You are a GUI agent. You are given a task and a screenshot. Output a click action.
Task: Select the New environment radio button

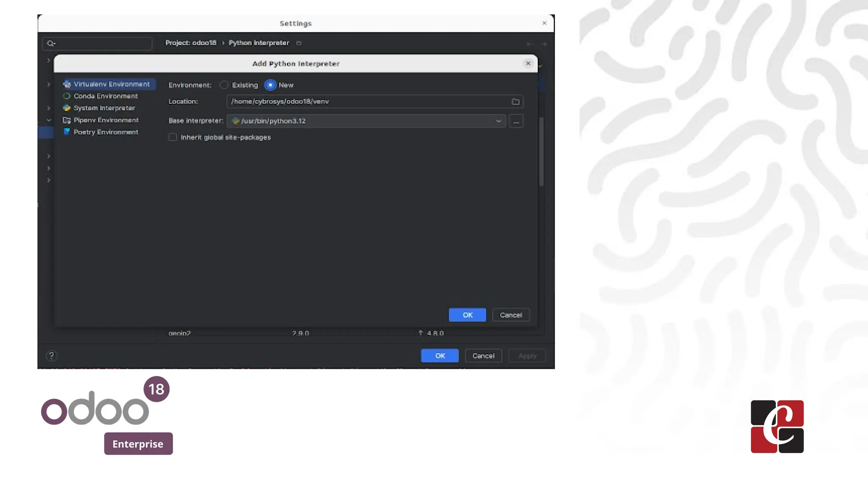point(270,85)
